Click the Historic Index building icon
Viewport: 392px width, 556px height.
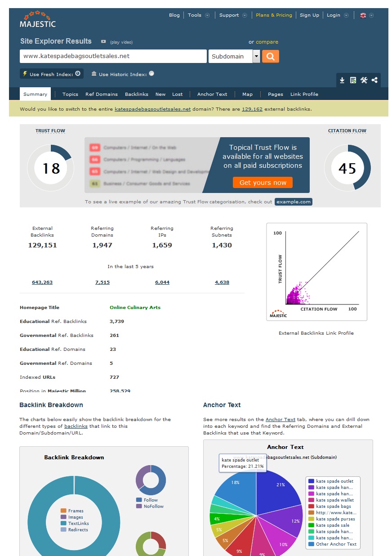(x=94, y=74)
